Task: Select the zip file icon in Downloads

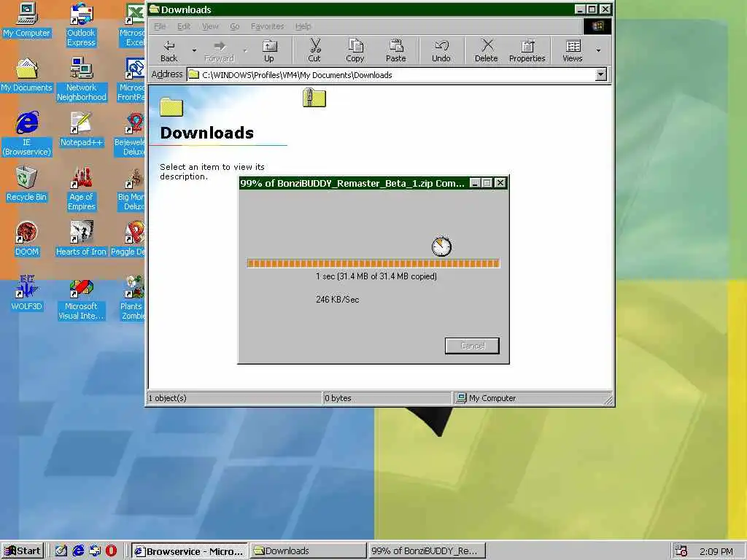Action: click(x=314, y=98)
